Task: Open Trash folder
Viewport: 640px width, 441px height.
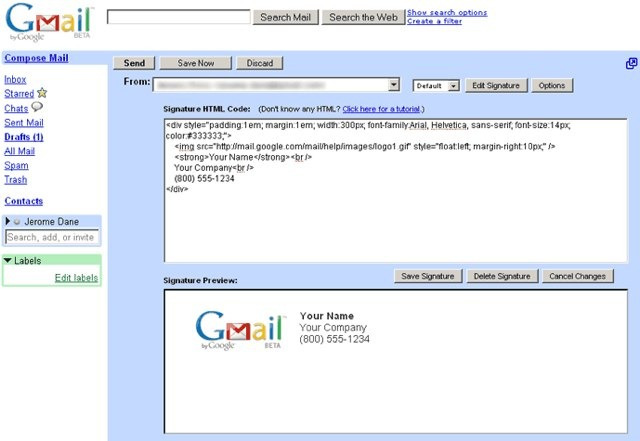Action: pos(16,180)
